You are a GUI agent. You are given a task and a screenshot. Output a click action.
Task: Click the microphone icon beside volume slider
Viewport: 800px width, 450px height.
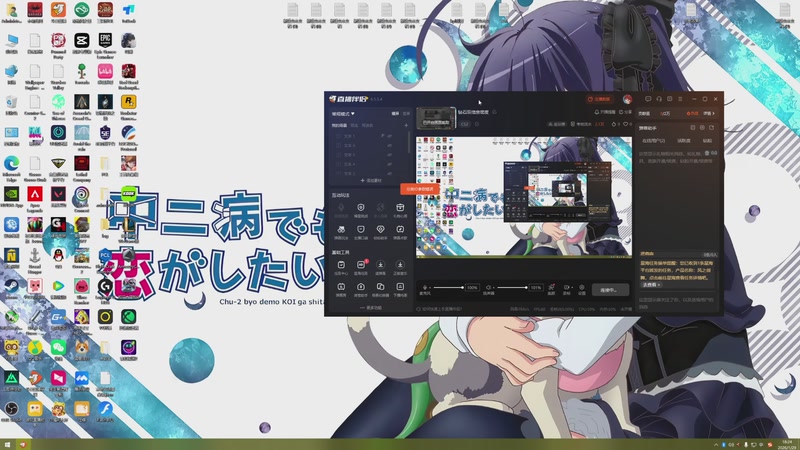coord(424,288)
